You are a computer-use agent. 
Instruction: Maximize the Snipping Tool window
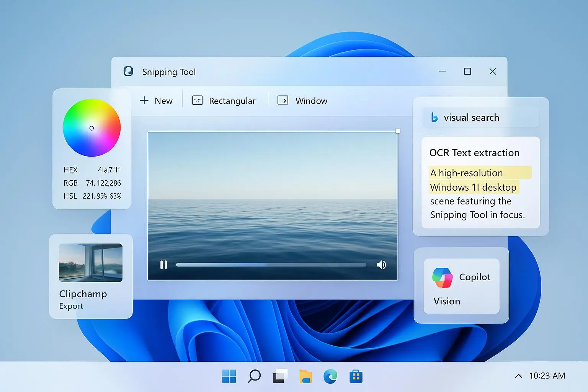click(467, 71)
